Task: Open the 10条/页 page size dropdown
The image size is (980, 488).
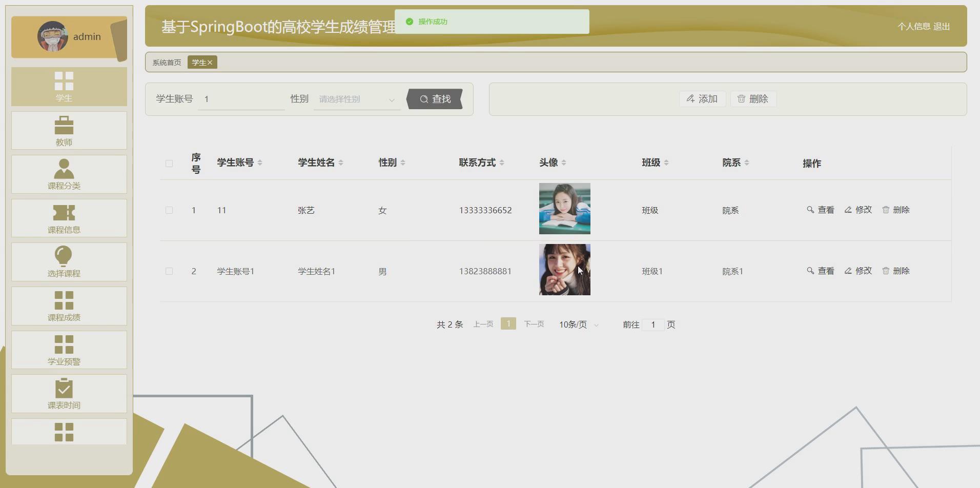Action: (x=577, y=324)
